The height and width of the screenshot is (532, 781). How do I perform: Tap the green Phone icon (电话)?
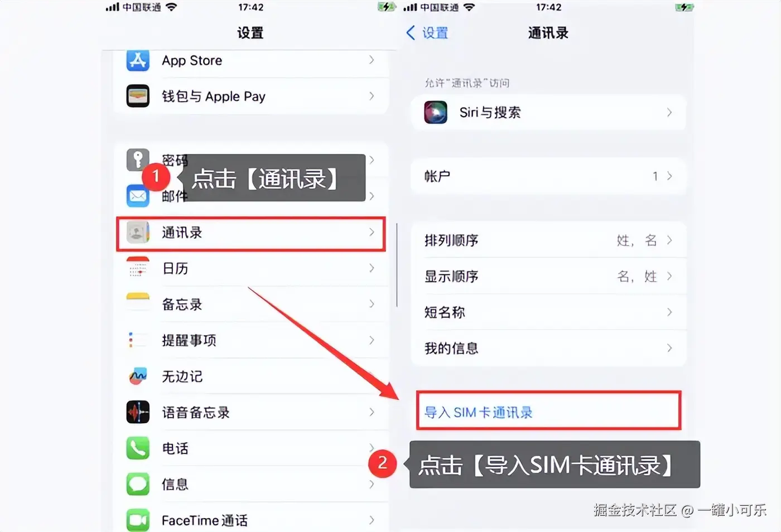(x=138, y=448)
